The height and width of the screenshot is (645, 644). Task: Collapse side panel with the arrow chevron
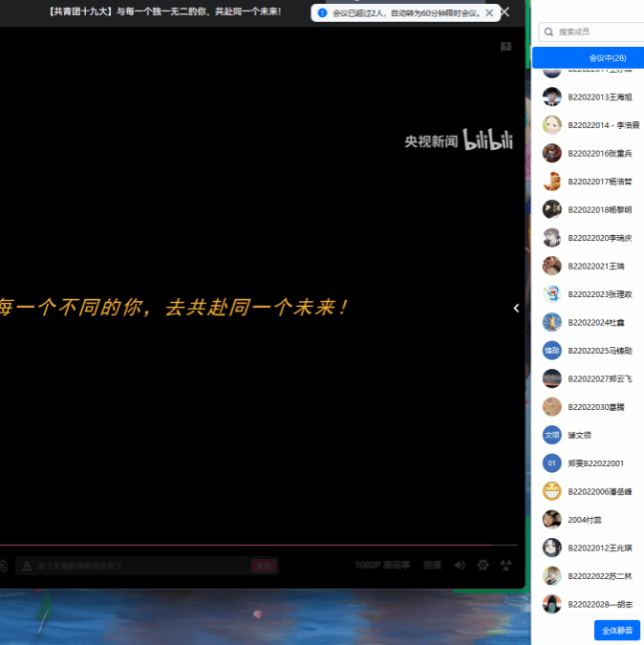[x=516, y=308]
